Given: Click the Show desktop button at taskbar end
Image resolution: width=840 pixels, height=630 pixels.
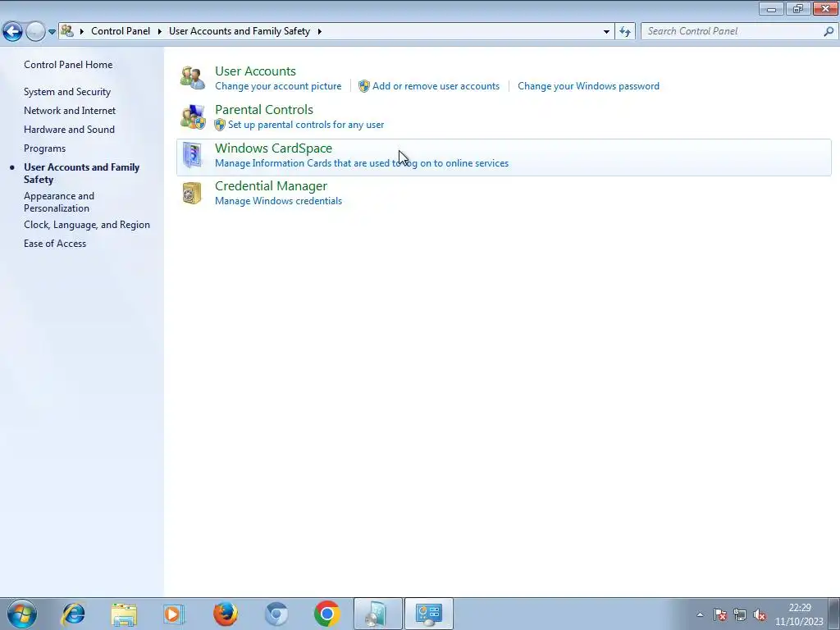Looking at the screenshot, I should [x=834, y=614].
